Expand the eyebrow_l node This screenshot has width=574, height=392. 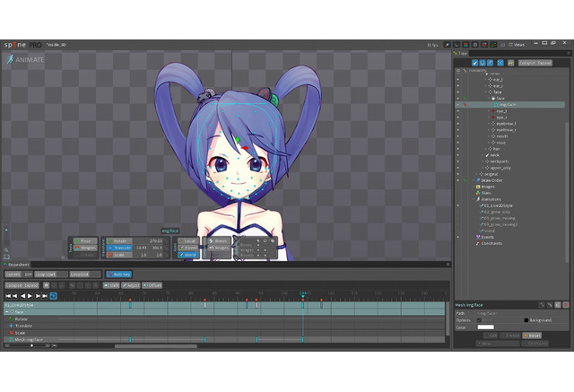pyautogui.click(x=489, y=124)
